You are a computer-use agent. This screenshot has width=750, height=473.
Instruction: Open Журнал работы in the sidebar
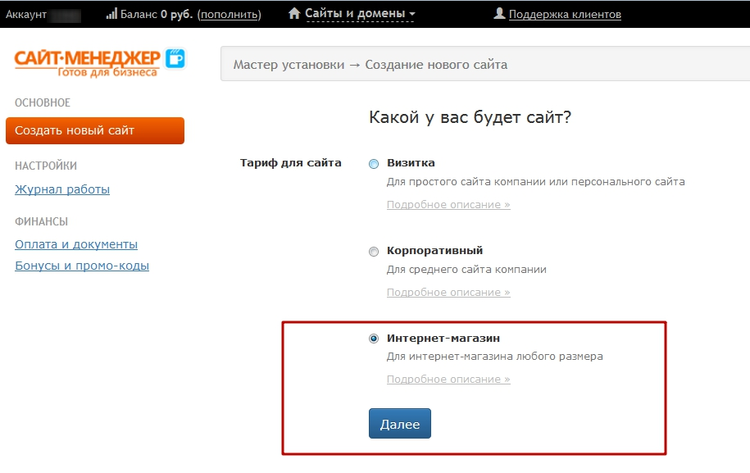pyautogui.click(x=62, y=189)
